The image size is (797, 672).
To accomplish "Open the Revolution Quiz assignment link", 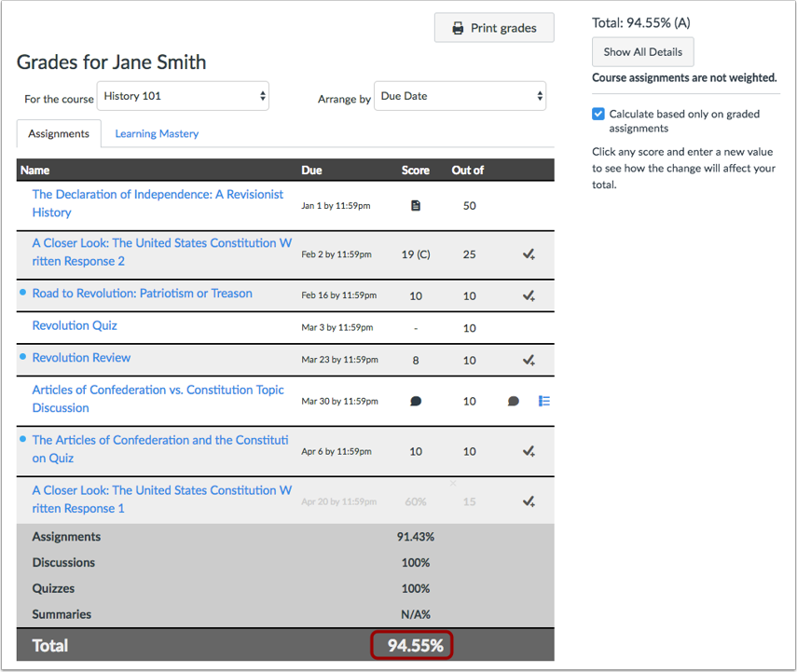I will (75, 325).
